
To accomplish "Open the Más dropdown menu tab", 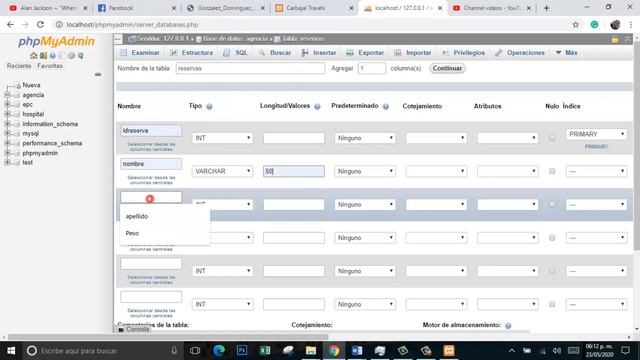I will tap(567, 53).
